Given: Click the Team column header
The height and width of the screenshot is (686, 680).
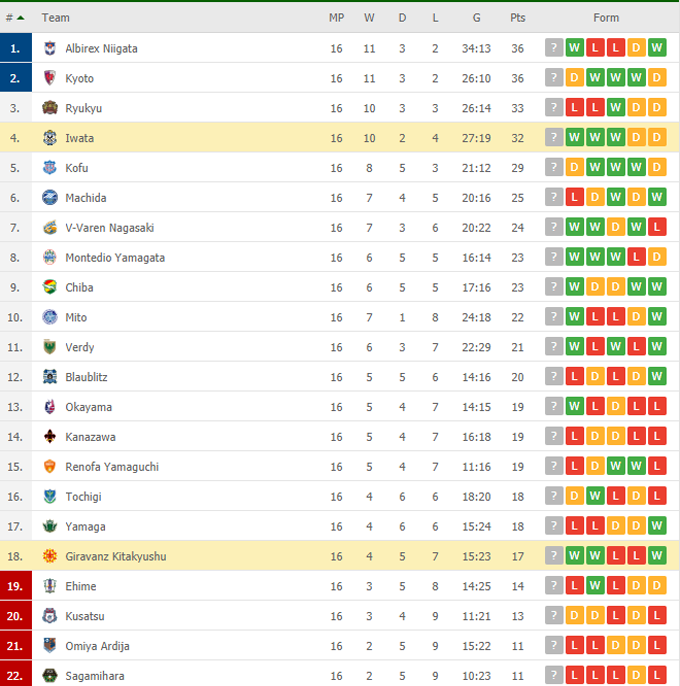Looking at the screenshot, I should click(x=56, y=17).
